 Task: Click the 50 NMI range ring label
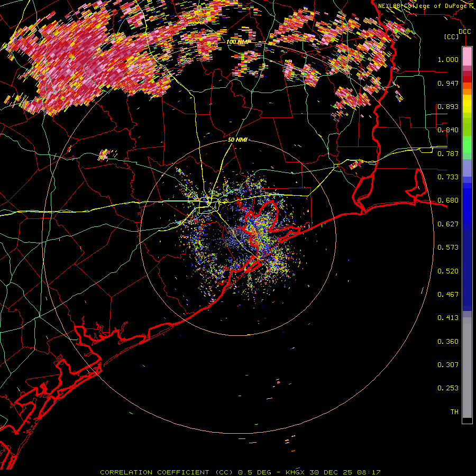pos(237,140)
